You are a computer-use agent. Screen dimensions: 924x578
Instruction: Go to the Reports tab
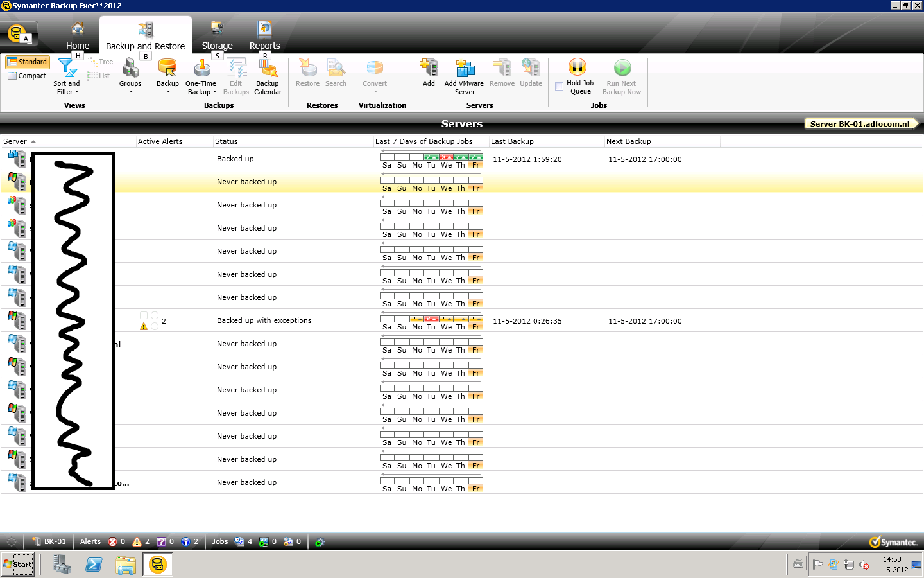pos(264,36)
